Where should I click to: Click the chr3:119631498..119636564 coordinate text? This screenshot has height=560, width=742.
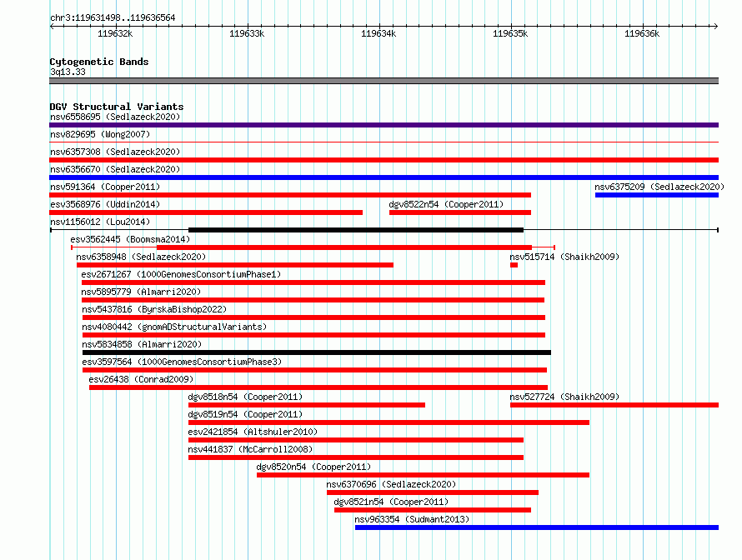tap(113, 17)
